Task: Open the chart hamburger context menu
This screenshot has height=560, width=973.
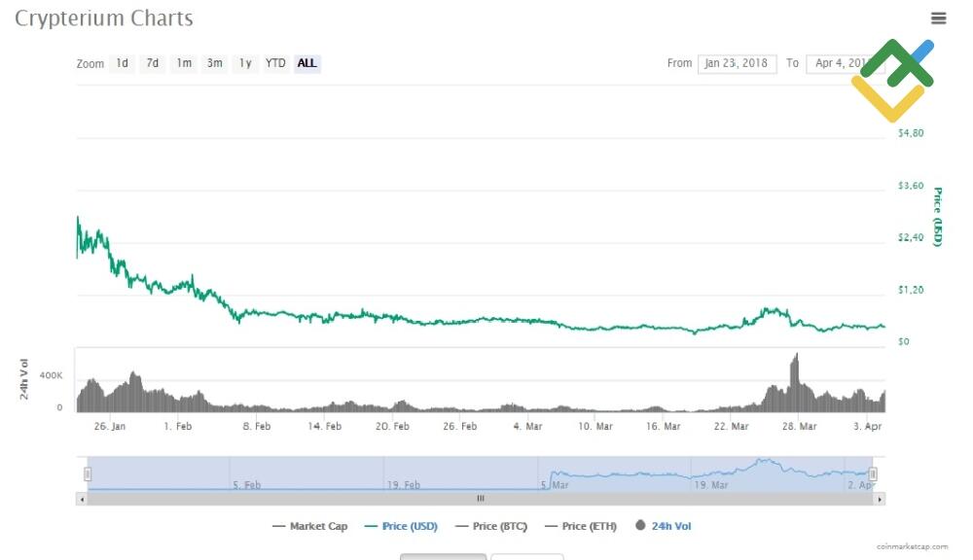Action: (938, 17)
